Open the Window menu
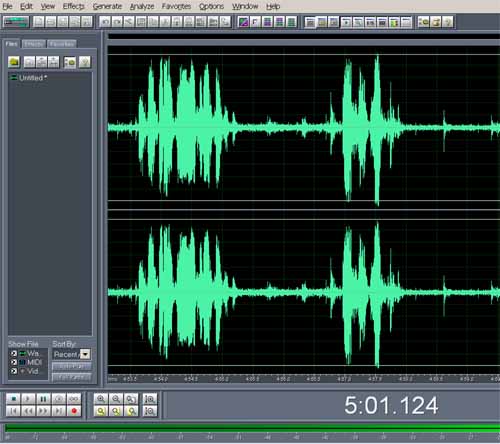500x444 pixels. (245, 6)
